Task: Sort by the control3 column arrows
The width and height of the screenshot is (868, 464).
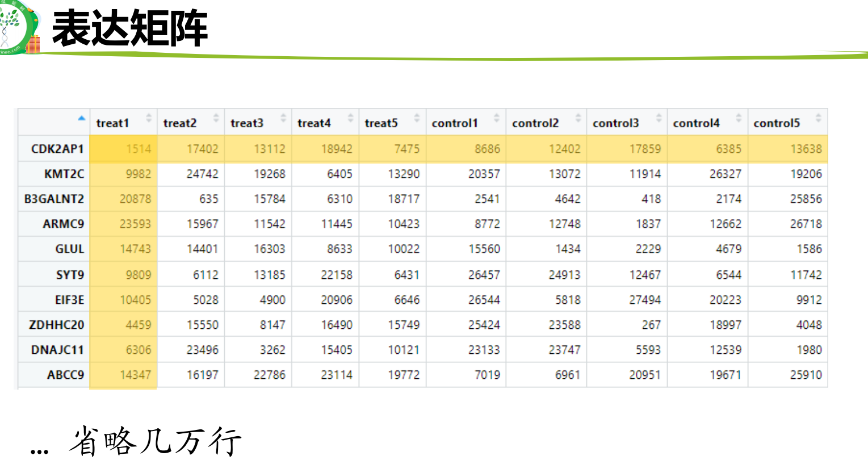Action: 659,118
